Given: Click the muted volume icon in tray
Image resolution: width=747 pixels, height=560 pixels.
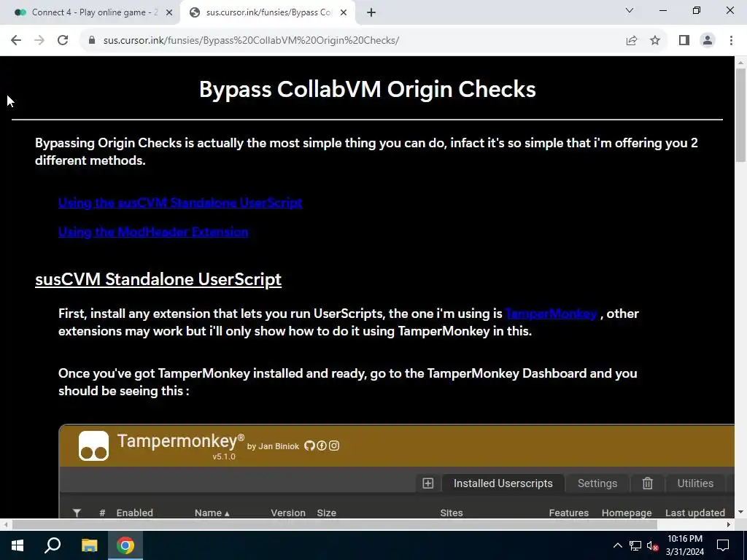Looking at the screenshot, I should [652, 545].
